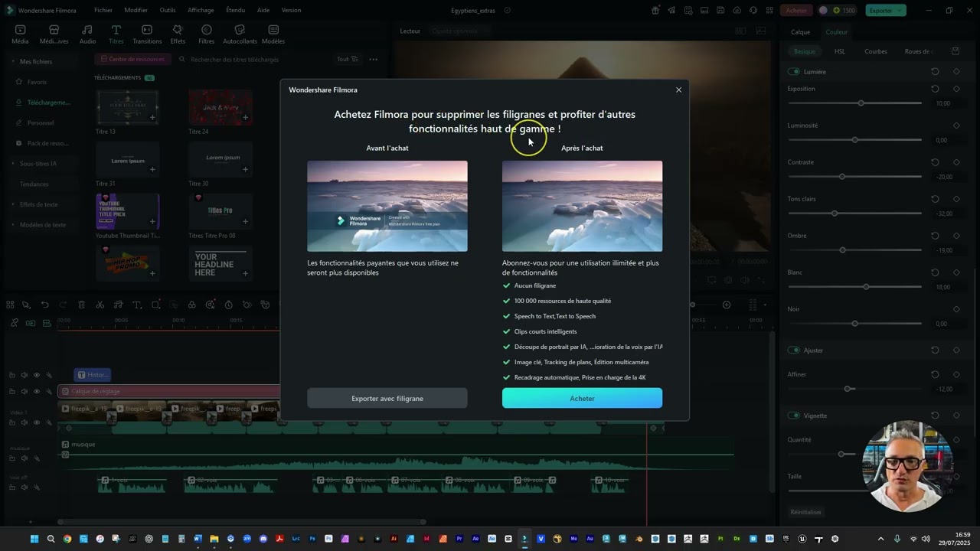Image resolution: width=980 pixels, height=551 pixels.
Task: Click the titles search field
Action: pos(253,59)
